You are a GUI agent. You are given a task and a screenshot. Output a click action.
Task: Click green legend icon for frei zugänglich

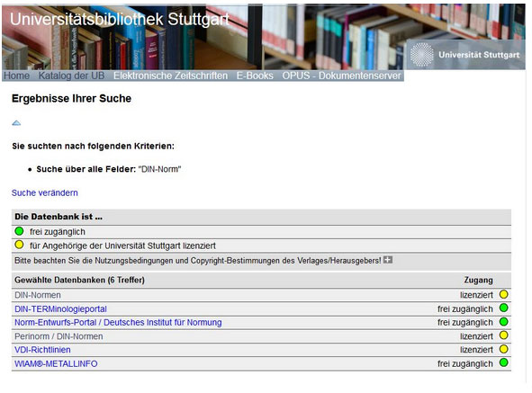click(x=19, y=231)
